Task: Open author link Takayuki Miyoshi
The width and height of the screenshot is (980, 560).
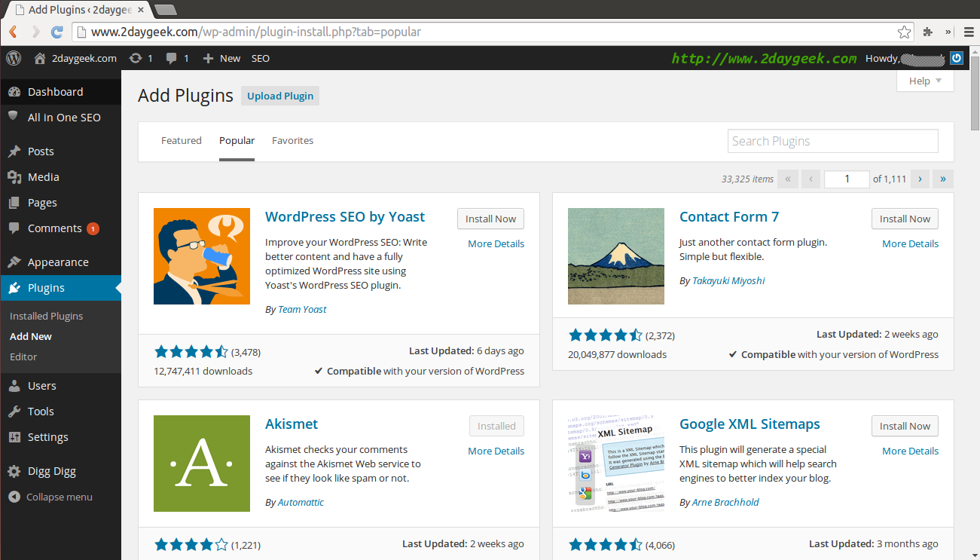Action: click(728, 280)
